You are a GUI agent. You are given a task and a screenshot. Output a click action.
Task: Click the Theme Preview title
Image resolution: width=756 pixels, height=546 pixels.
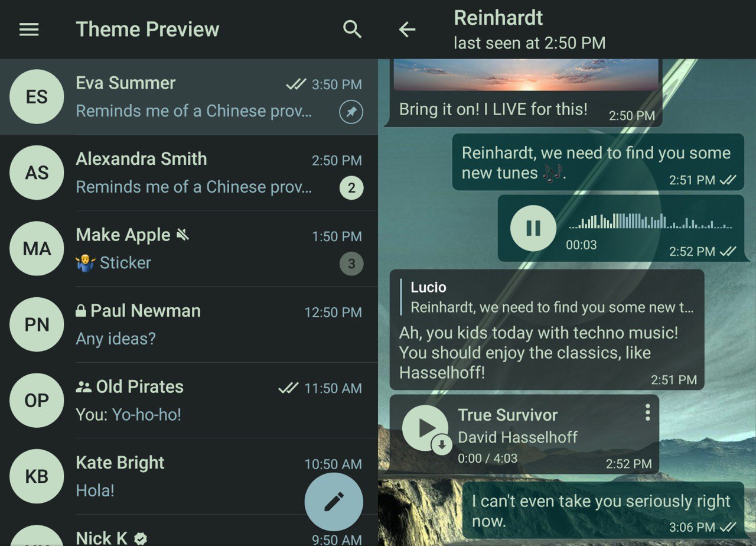coord(148,30)
